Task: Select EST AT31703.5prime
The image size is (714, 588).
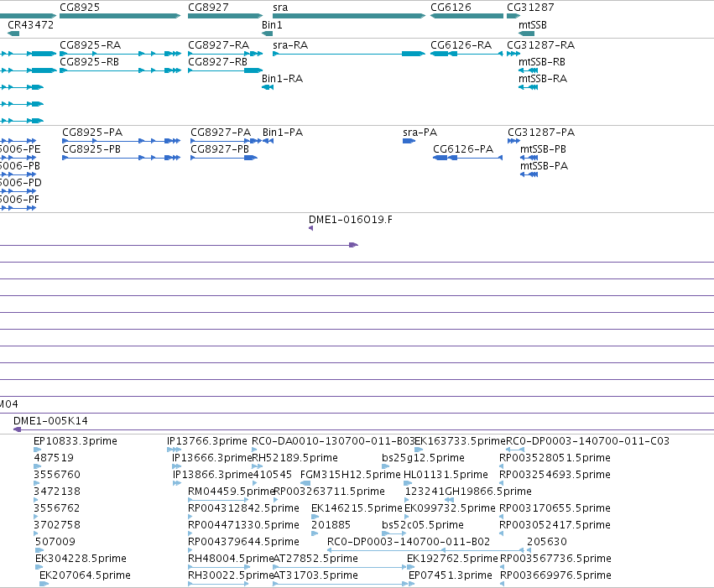Action: coord(315,575)
